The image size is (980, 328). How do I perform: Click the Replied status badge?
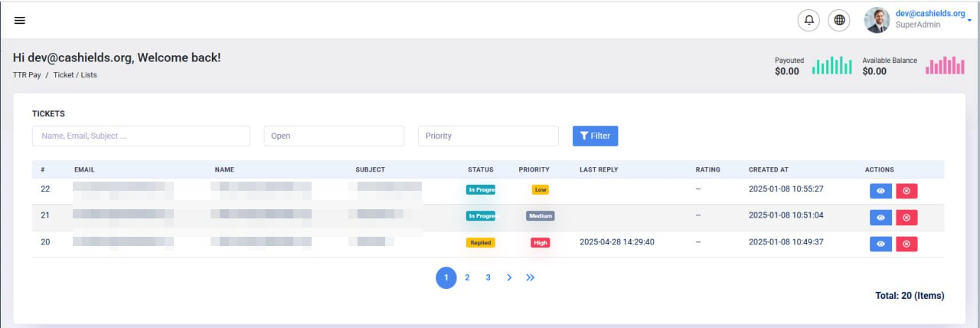[481, 242]
